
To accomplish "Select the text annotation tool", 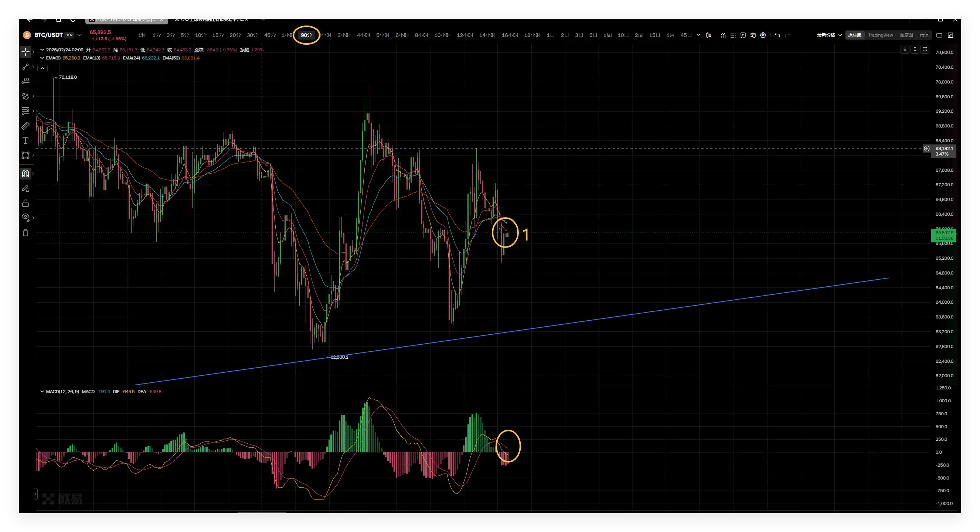I will pos(25,141).
